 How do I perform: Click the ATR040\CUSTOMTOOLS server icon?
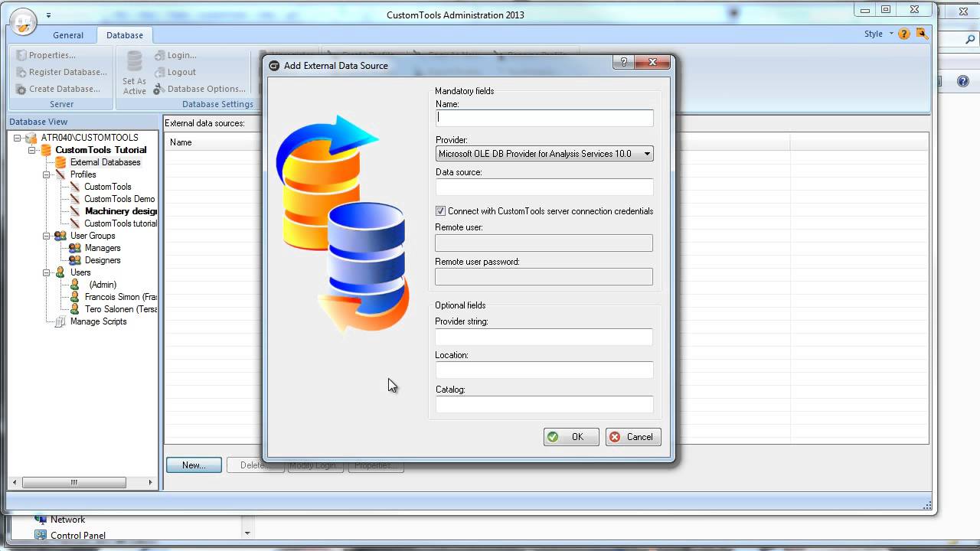pos(31,138)
